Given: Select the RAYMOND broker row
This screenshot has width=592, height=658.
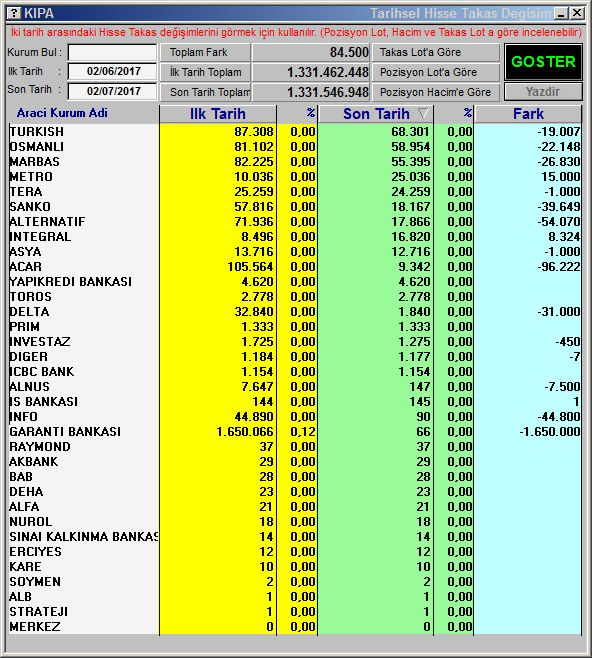Looking at the screenshot, I should tap(295, 447).
